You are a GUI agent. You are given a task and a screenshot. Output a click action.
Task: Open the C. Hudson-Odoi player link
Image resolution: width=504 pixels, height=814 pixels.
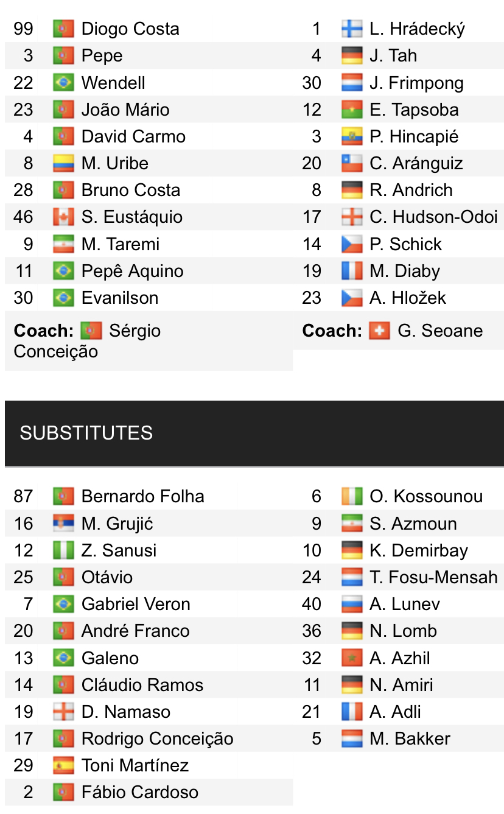pos(433,217)
